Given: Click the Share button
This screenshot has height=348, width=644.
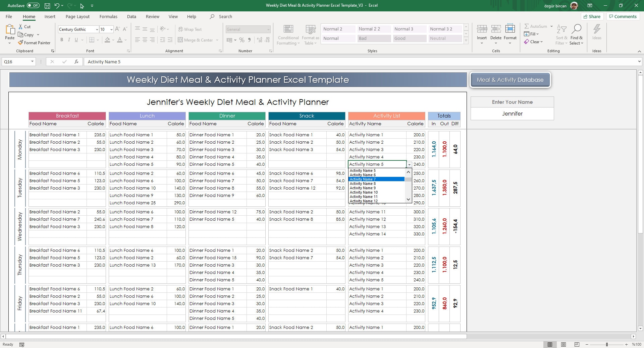Looking at the screenshot, I should (592, 16).
